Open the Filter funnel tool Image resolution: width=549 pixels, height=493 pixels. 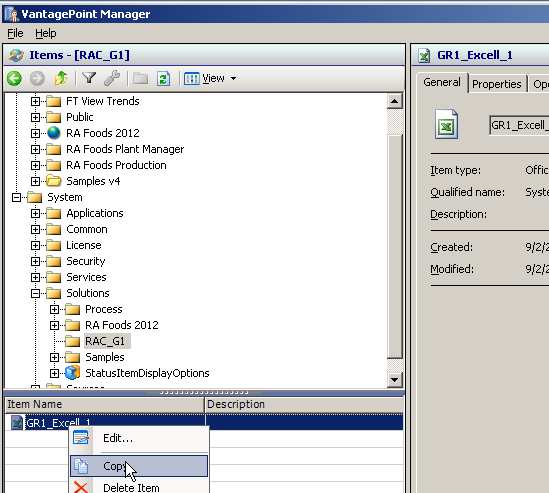click(x=89, y=78)
